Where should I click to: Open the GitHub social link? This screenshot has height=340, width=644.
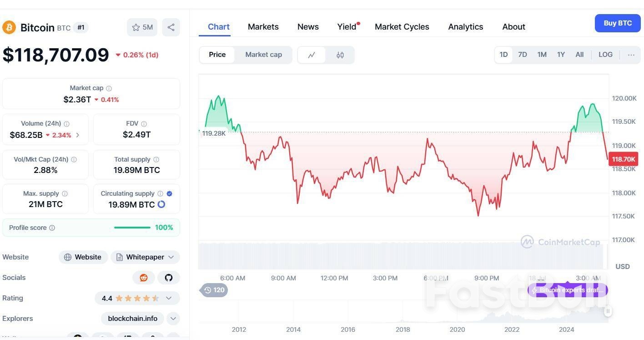[x=169, y=278]
